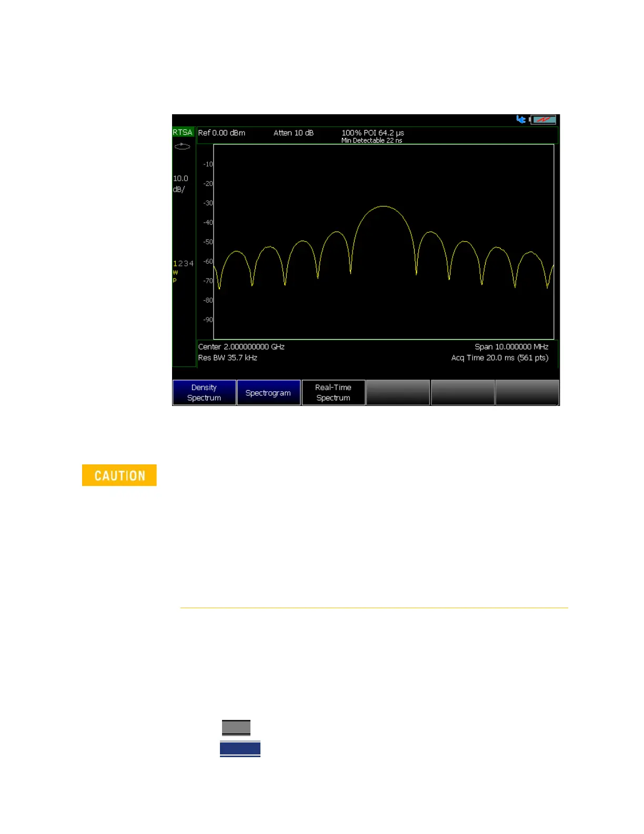The height and width of the screenshot is (834, 644).
Task: Click the blue sample softkey at bottom
Action: pyautogui.click(x=240, y=749)
